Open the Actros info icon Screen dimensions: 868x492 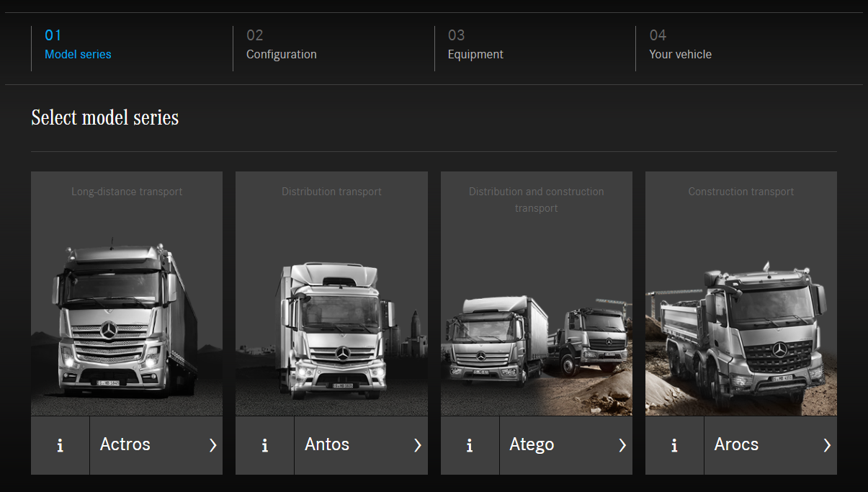[x=60, y=445]
